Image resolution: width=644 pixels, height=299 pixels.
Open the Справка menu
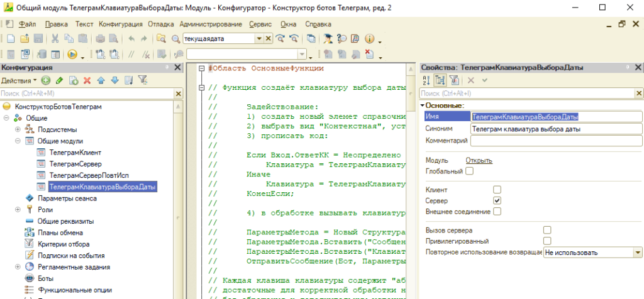click(319, 24)
